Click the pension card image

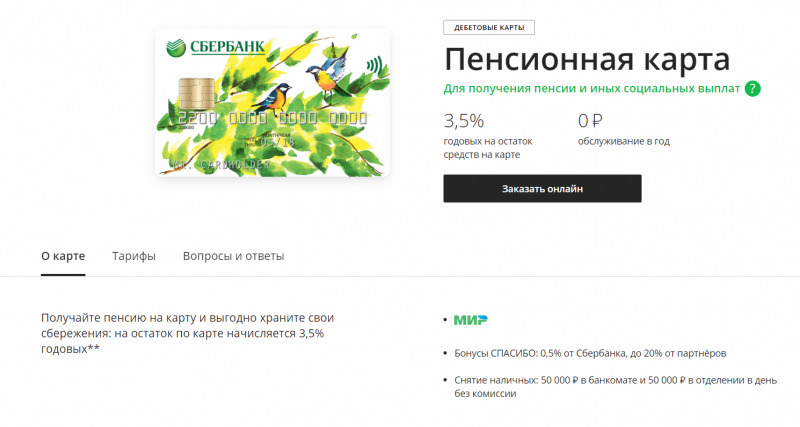(x=272, y=103)
